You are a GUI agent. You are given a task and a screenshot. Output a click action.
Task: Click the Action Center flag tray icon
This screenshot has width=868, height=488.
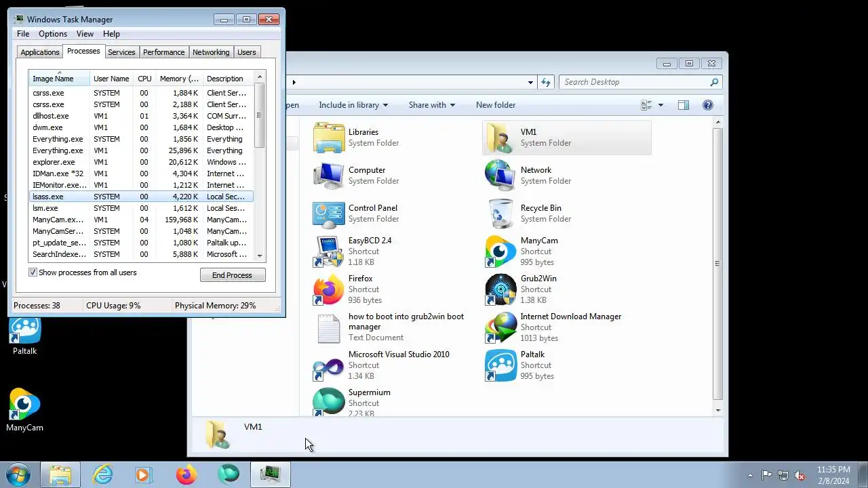coord(766,475)
